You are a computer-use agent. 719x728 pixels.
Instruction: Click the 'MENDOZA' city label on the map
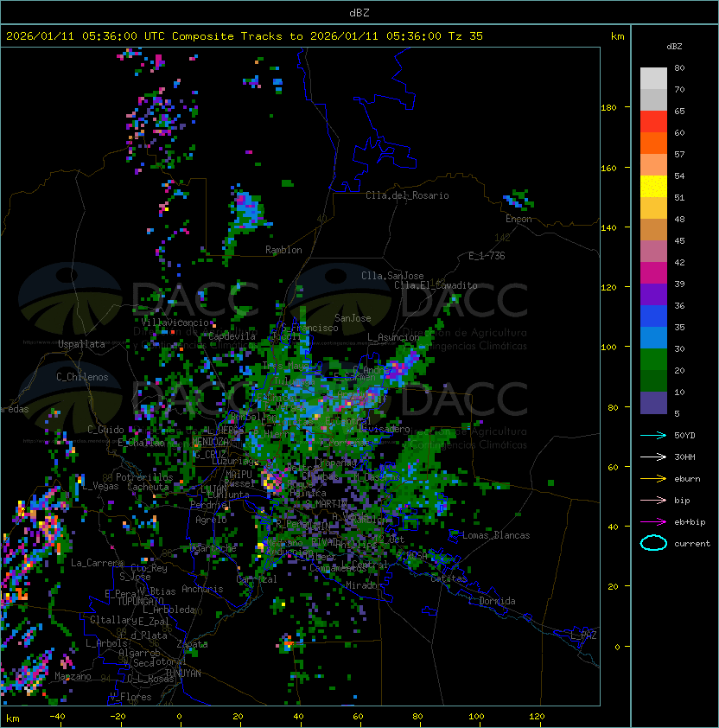[210, 441]
